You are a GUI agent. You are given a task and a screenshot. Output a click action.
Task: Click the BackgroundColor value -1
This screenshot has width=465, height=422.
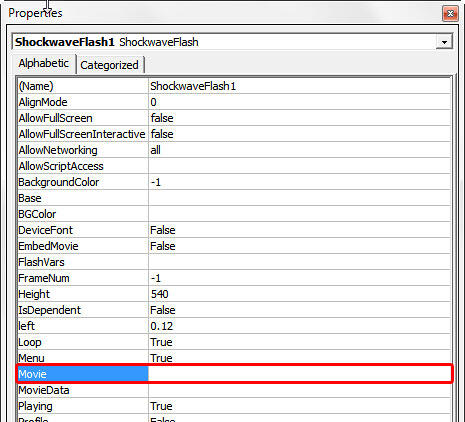click(x=299, y=182)
